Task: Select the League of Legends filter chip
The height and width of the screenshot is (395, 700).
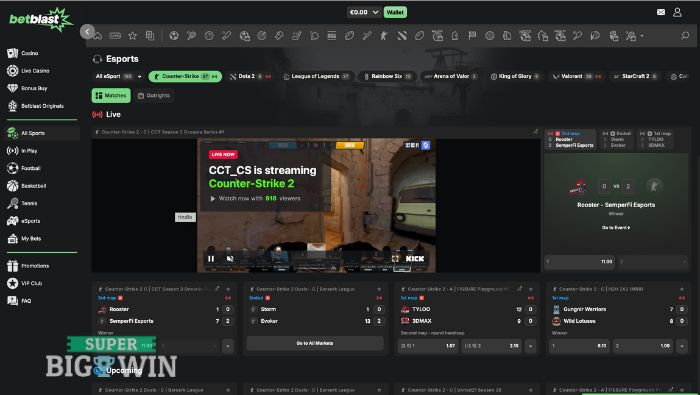Action: 317,76
